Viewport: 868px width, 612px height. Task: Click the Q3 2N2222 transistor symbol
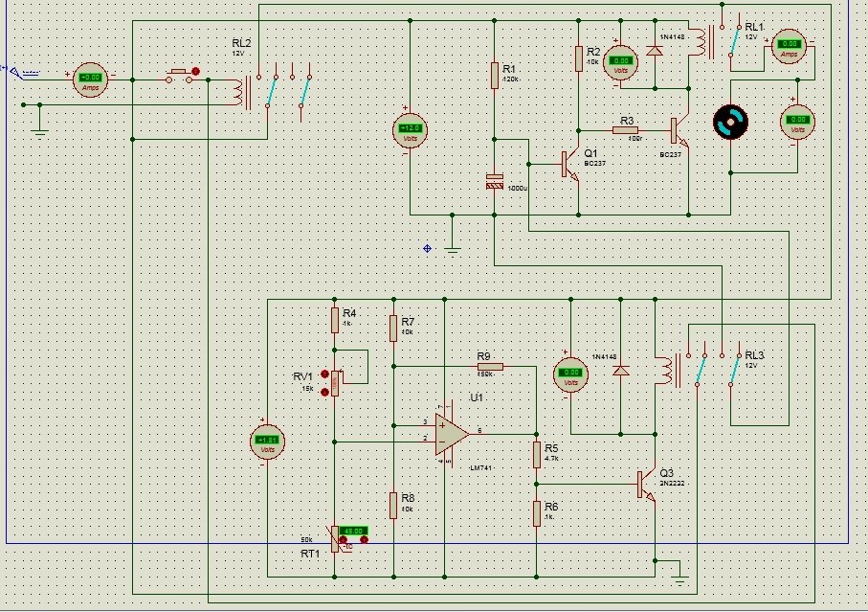tap(647, 486)
